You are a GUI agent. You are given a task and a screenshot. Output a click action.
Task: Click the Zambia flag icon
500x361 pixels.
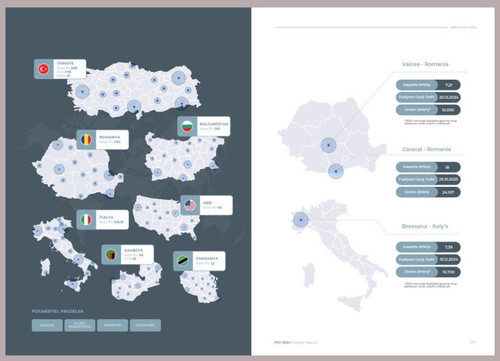click(x=111, y=255)
